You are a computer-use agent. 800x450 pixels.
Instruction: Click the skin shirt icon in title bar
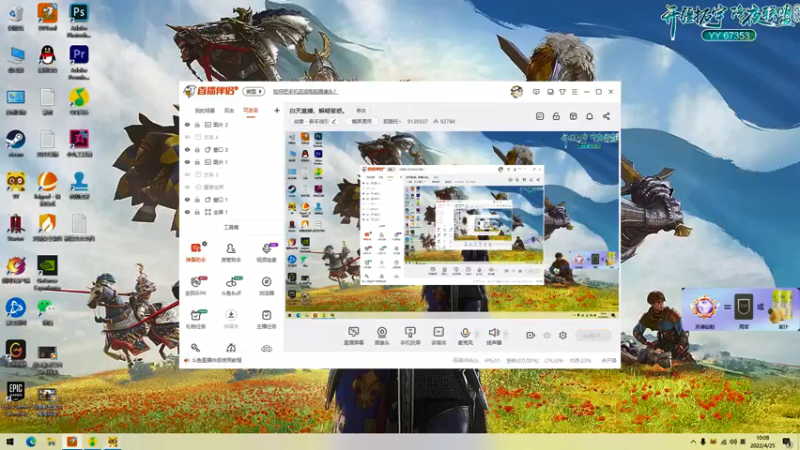click(562, 92)
